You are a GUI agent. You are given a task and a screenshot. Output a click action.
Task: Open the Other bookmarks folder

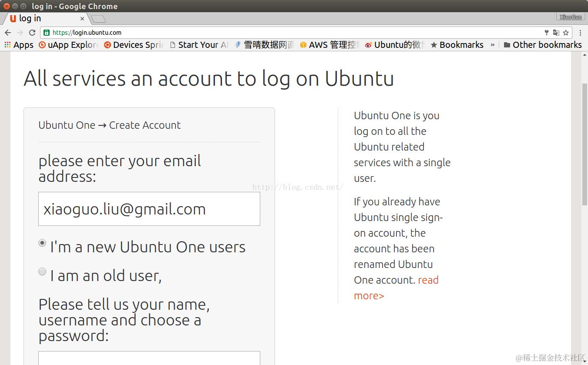tap(543, 45)
